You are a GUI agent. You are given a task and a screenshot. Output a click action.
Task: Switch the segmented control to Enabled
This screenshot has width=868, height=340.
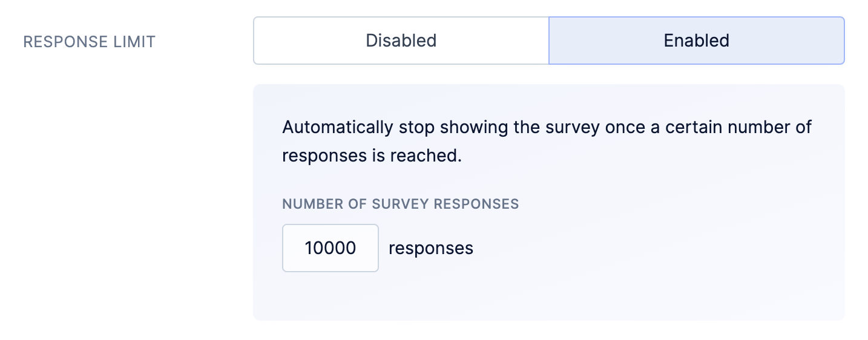click(696, 41)
